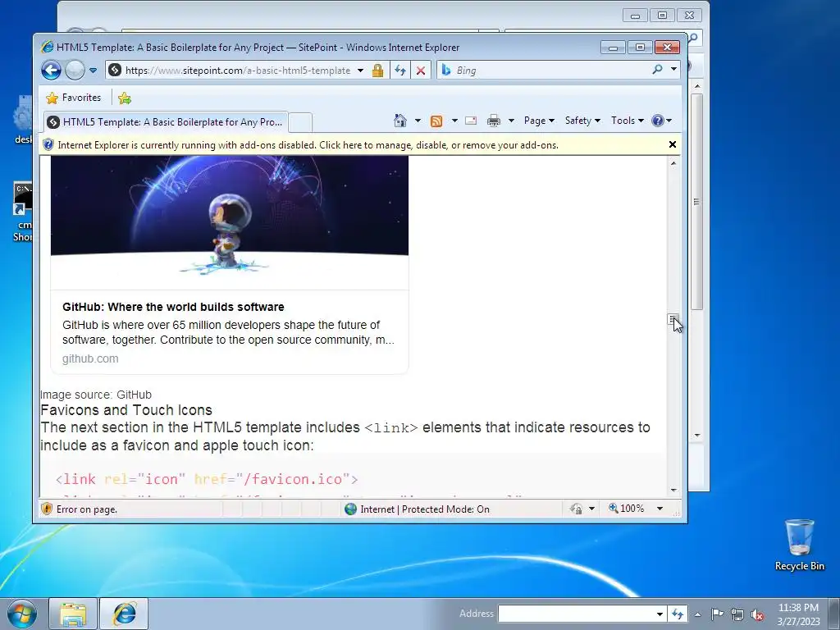Click the Read Mail envelope icon
The height and width of the screenshot is (630, 840).
tap(471, 121)
